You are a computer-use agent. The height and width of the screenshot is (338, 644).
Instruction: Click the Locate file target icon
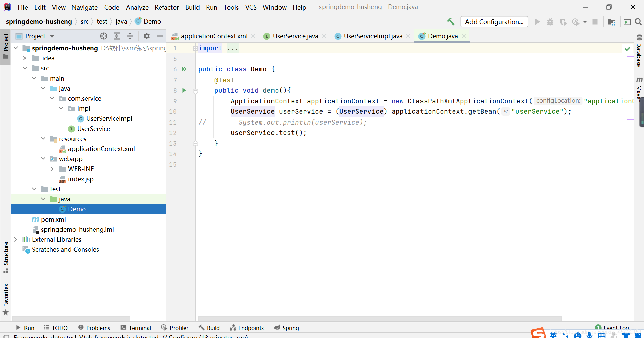point(104,36)
